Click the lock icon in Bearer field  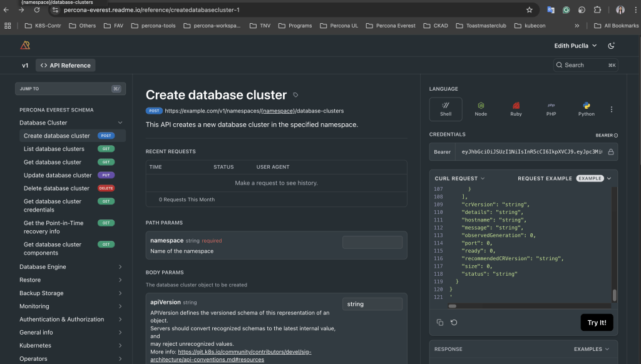(611, 151)
